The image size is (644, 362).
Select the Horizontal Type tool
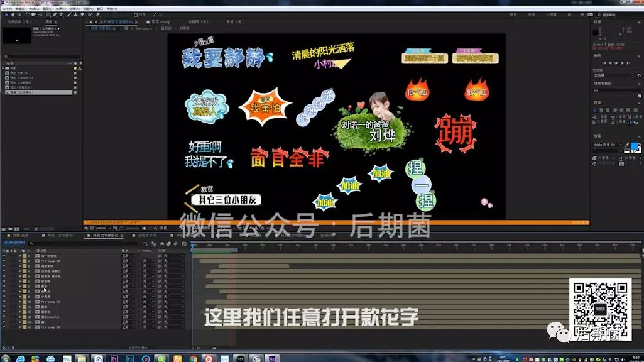coord(61,14)
